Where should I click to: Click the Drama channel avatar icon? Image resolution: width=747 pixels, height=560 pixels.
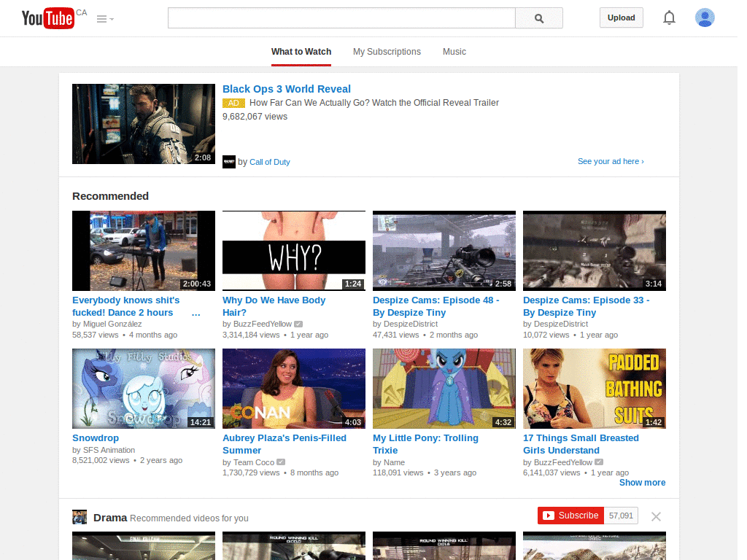[80, 517]
